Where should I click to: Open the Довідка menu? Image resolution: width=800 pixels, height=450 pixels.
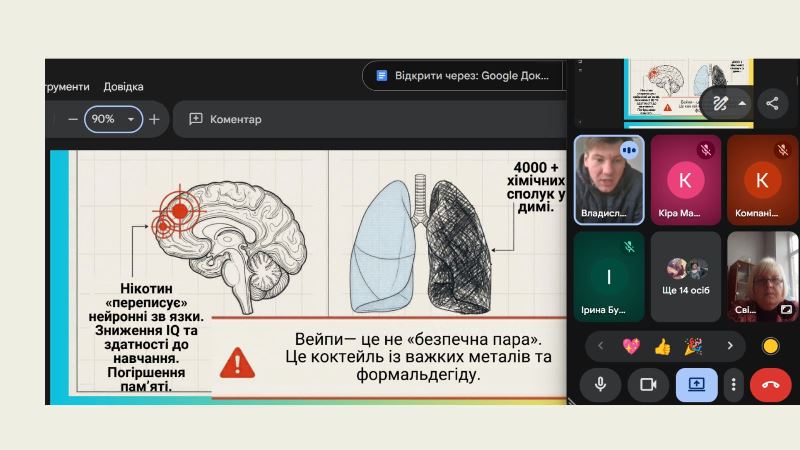(x=123, y=87)
